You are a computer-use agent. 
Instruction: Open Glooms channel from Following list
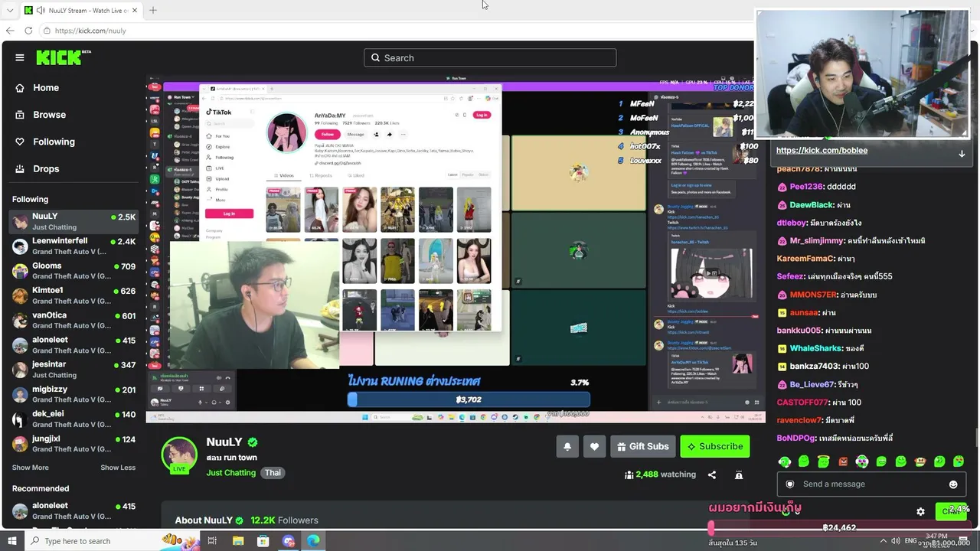point(73,271)
